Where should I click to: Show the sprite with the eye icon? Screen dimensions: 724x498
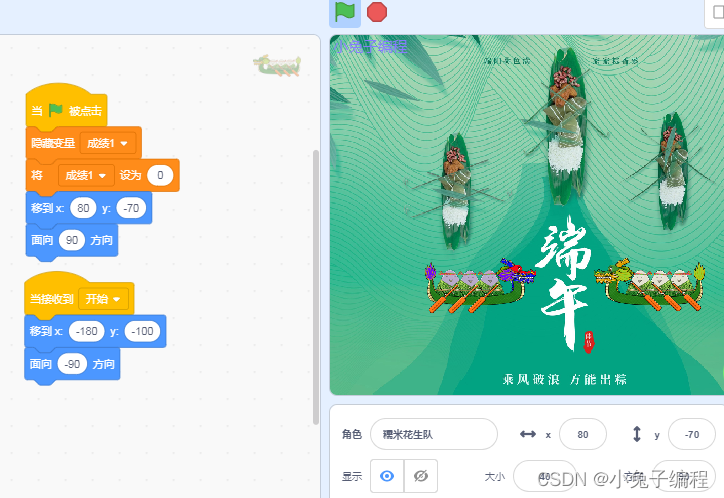pos(387,476)
